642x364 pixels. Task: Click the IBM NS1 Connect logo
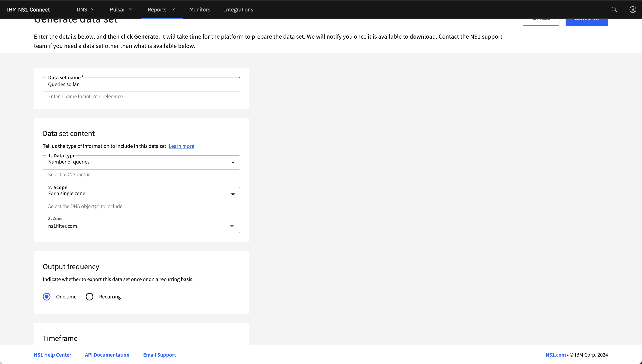click(x=28, y=9)
